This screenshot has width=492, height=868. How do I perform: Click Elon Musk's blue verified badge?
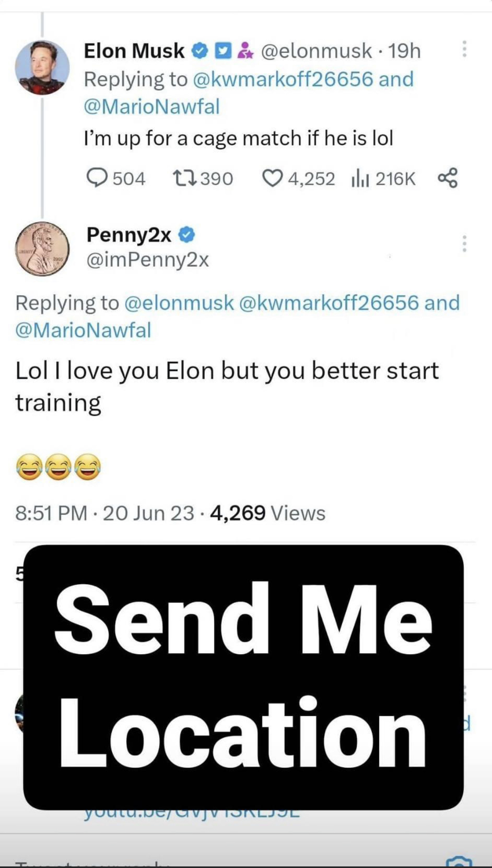point(200,51)
